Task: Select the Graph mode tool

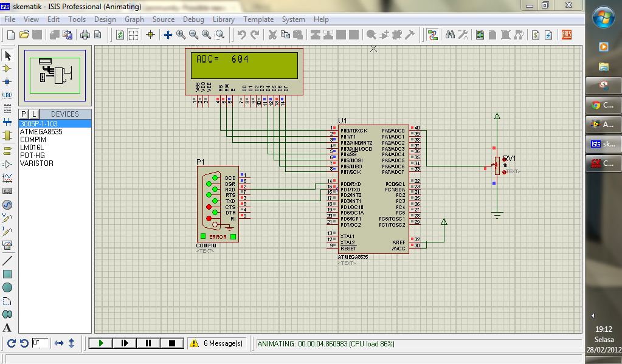Action: coord(7,177)
